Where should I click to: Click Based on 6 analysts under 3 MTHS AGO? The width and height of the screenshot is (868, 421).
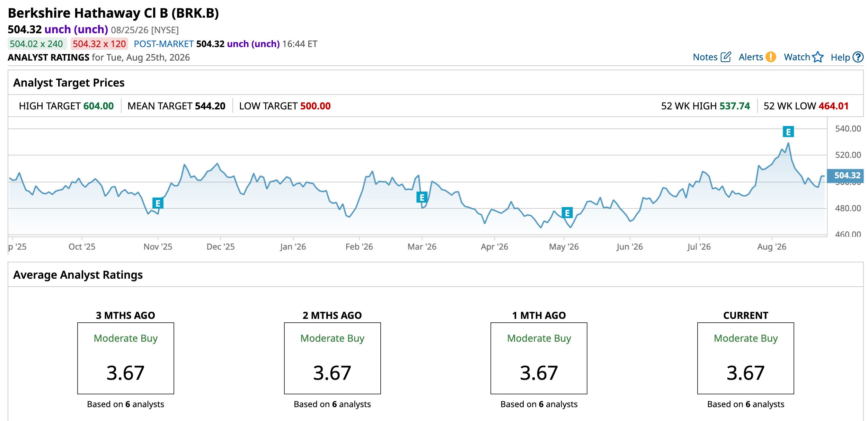[x=126, y=404]
